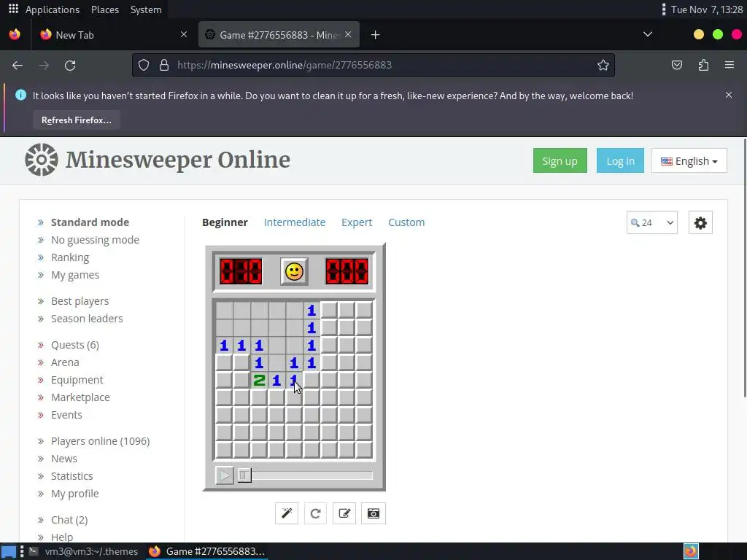The height and width of the screenshot is (560, 747).
Task: Open Firefox extensions puzzle icon
Action: click(x=703, y=65)
